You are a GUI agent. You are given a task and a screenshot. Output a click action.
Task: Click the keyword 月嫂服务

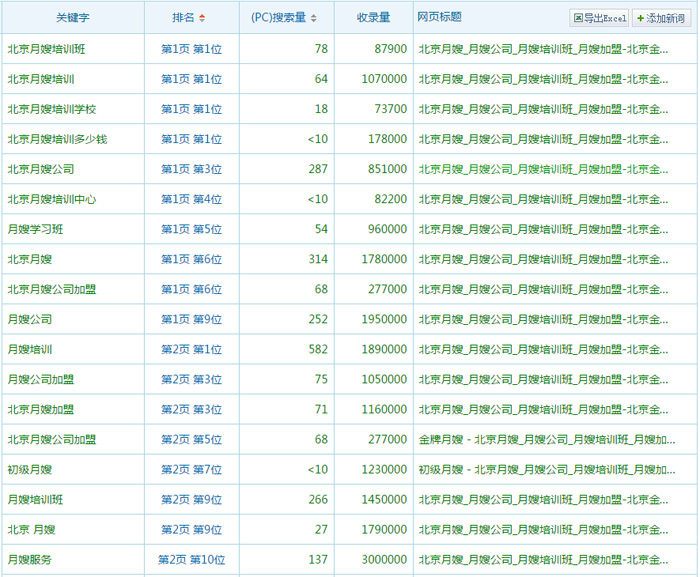click(x=30, y=559)
